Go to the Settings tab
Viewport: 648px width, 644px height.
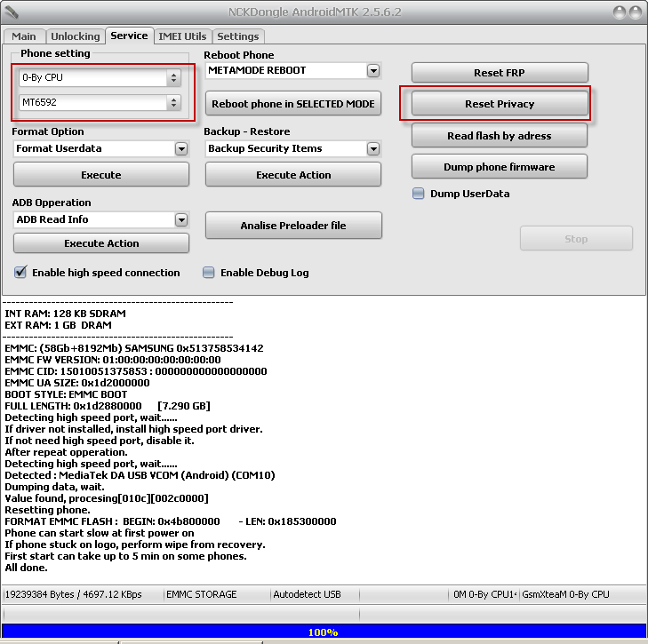click(238, 36)
